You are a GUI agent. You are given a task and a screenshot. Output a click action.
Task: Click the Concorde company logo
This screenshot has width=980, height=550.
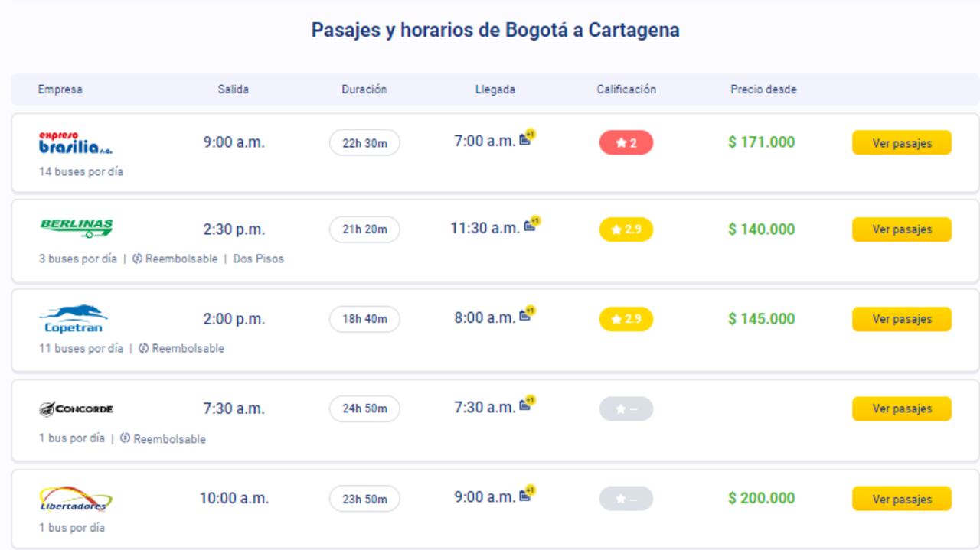point(78,408)
